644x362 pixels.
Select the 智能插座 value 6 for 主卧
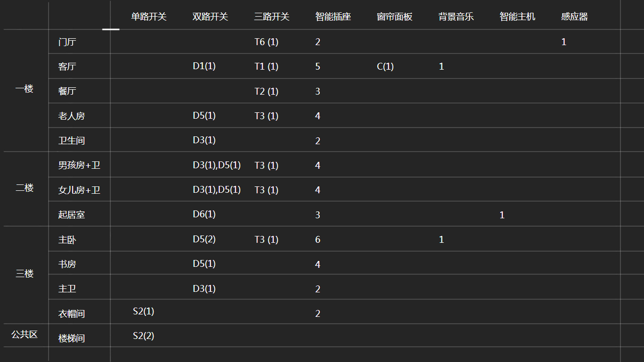[318, 240]
